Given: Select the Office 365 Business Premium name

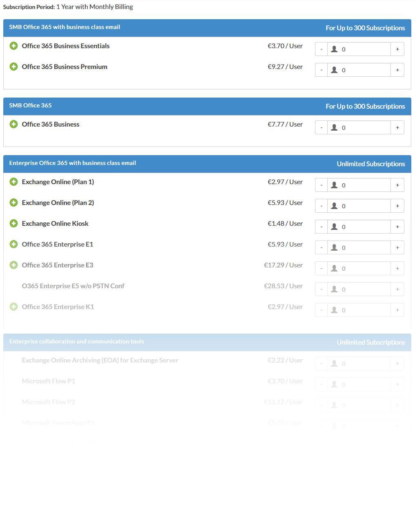Looking at the screenshot, I should [64, 67].
